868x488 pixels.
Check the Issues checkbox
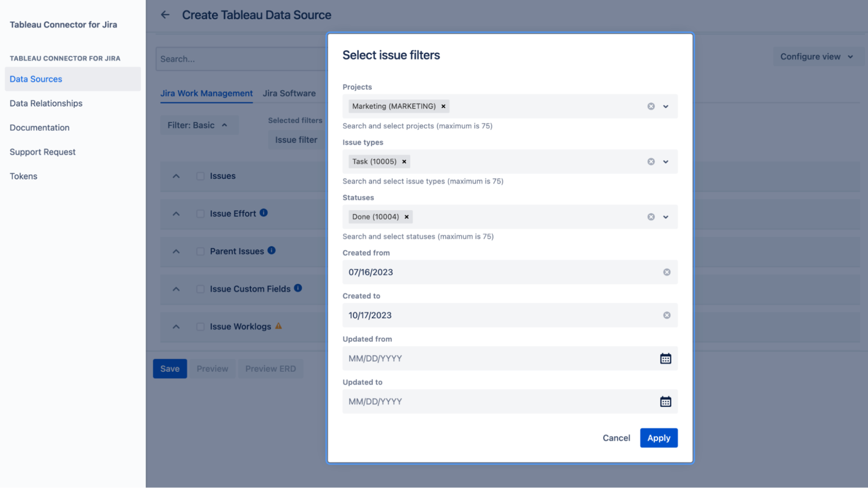point(200,176)
